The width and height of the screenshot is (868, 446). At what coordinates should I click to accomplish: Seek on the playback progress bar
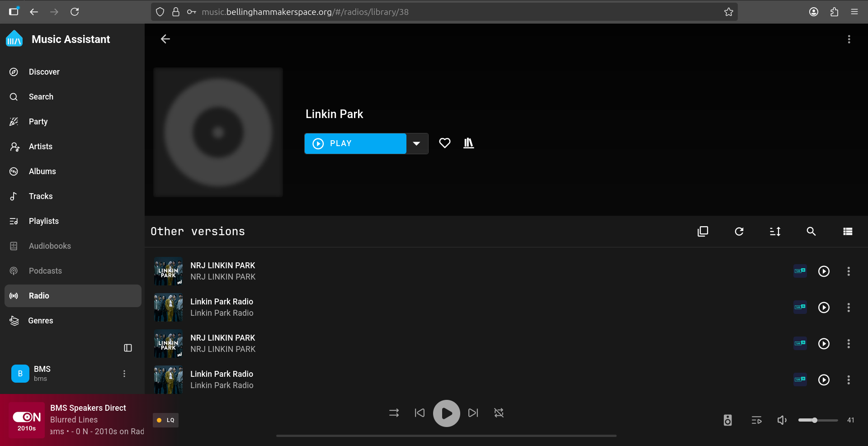point(447,436)
